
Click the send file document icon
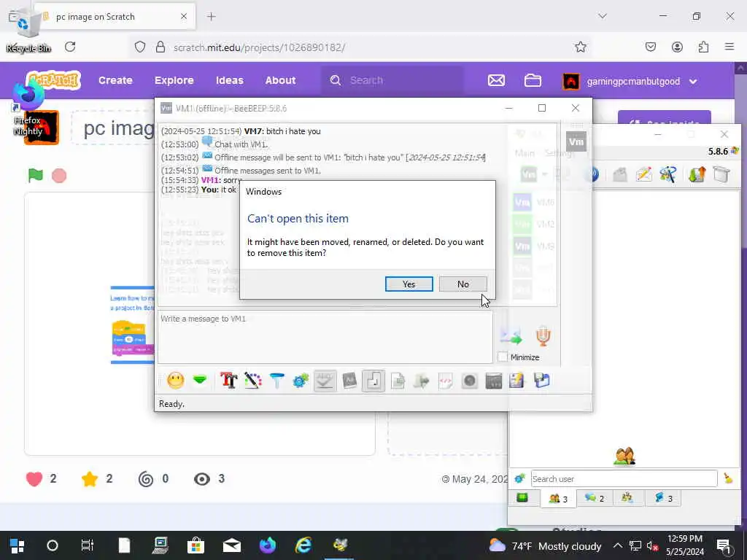(x=398, y=381)
